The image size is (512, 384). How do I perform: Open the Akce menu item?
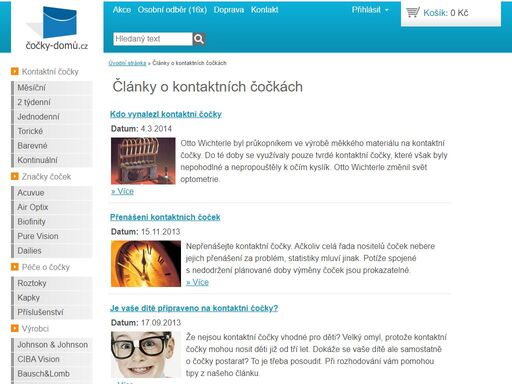point(122,10)
